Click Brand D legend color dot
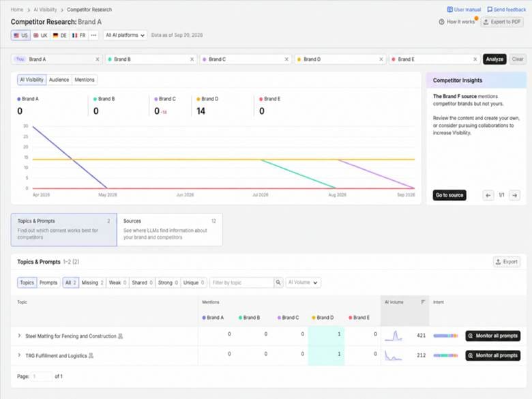This screenshot has width=532, height=399. tap(198, 99)
